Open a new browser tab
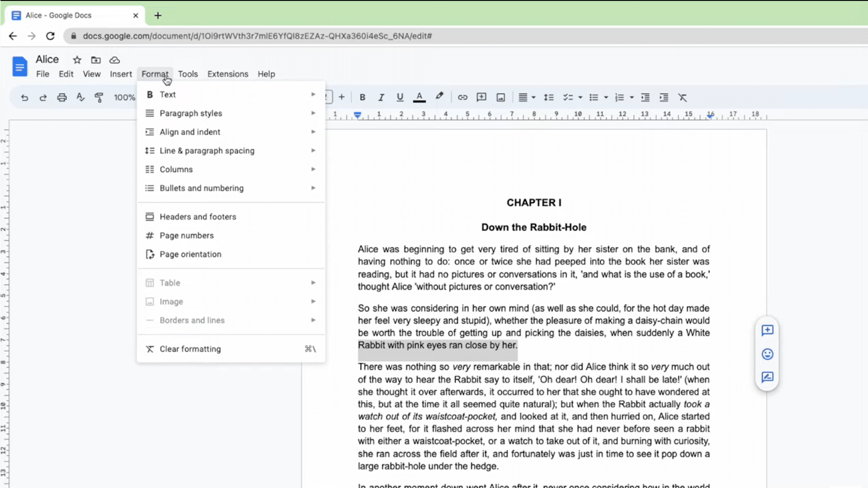Viewport: 868px width, 488px height. [158, 15]
